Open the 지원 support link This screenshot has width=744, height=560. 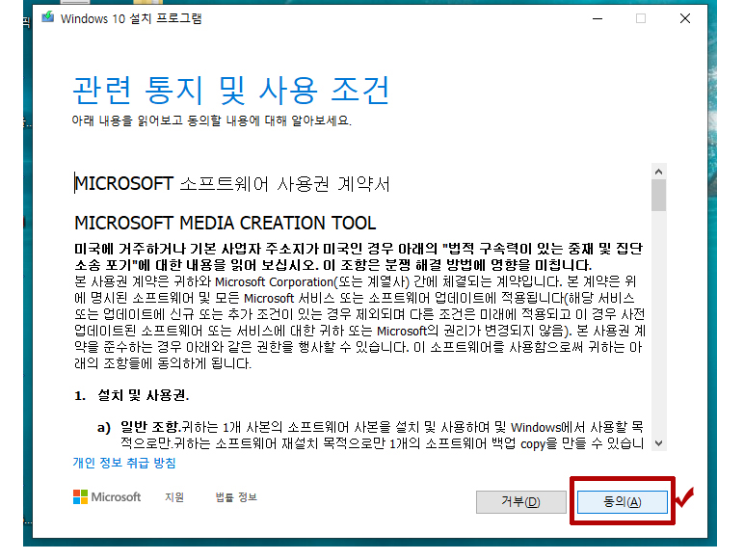174,497
